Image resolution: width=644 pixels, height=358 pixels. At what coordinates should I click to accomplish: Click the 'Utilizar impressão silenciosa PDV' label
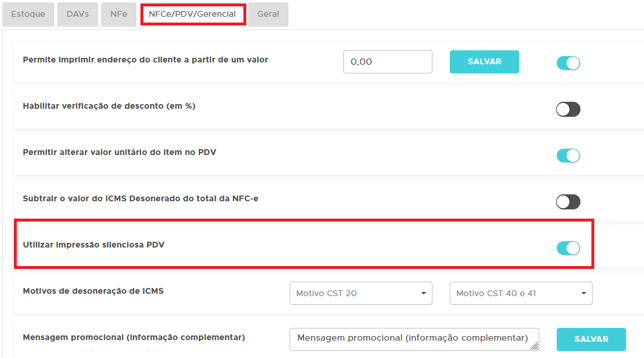(x=94, y=245)
